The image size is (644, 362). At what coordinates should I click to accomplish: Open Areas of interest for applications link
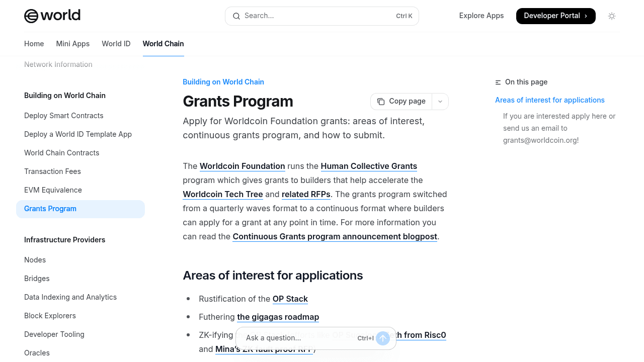(x=549, y=100)
